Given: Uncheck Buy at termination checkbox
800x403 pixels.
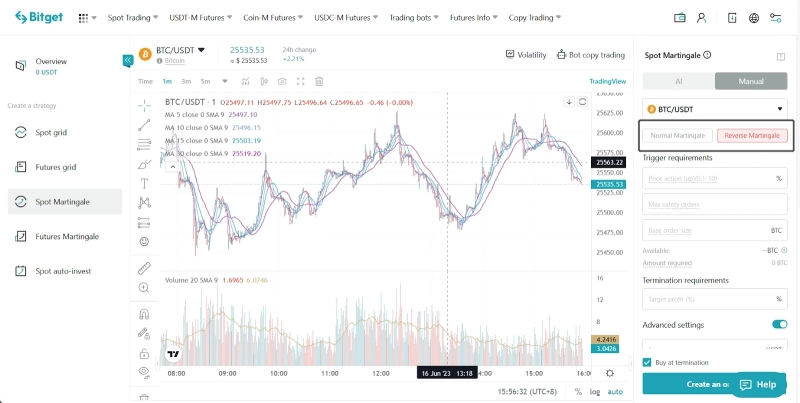Looking at the screenshot, I should click(647, 362).
